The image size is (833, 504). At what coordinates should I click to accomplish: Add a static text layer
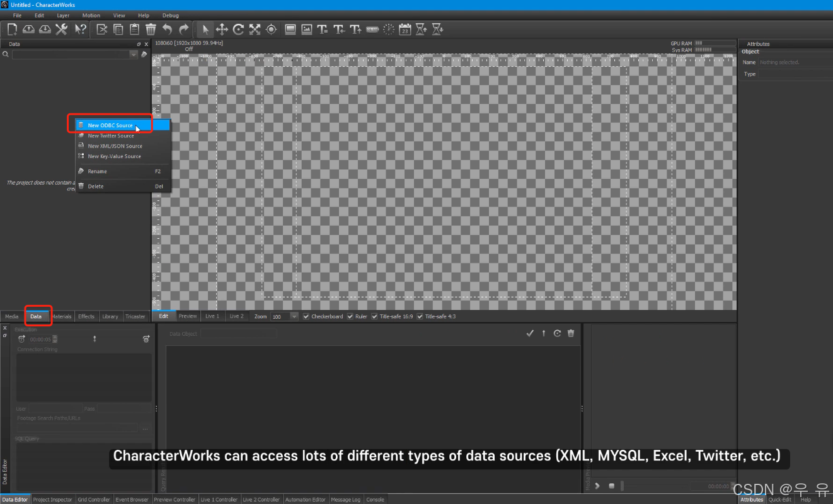click(323, 29)
